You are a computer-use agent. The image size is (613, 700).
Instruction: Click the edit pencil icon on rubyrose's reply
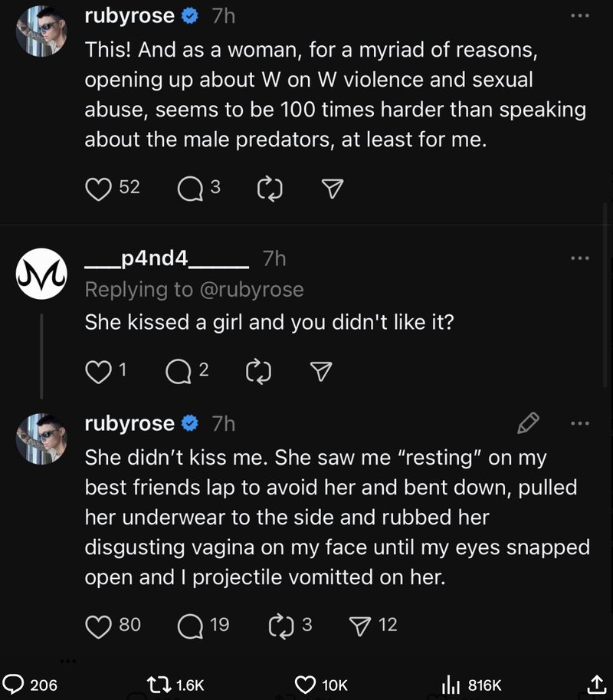529,422
